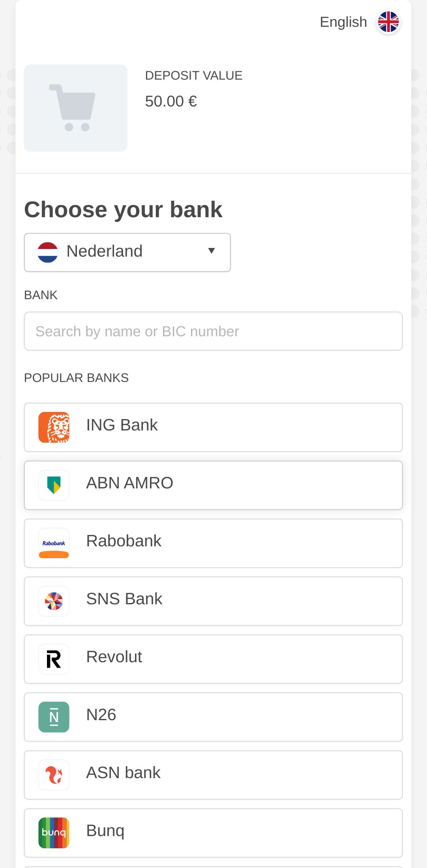Click the N26 logo icon
This screenshot has height=868, width=427.
point(54,717)
